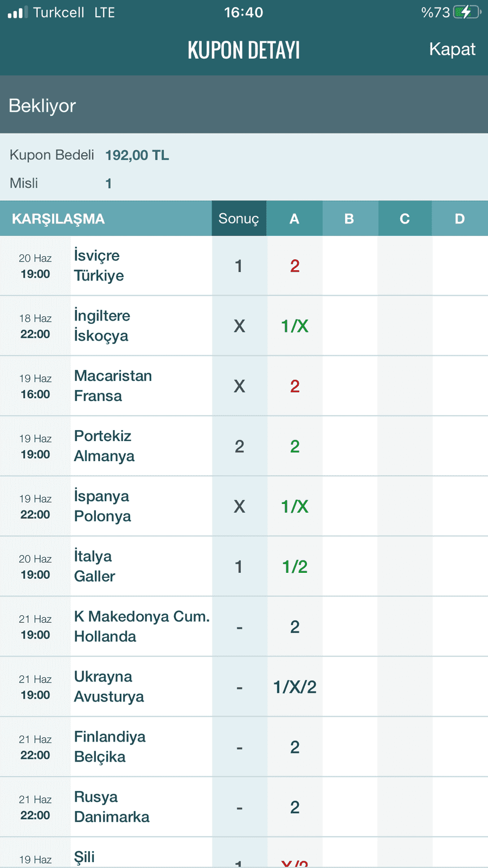
Task: Tap the Ukrayna Avusturya 1/X/2 prediction
Action: point(294,687)
